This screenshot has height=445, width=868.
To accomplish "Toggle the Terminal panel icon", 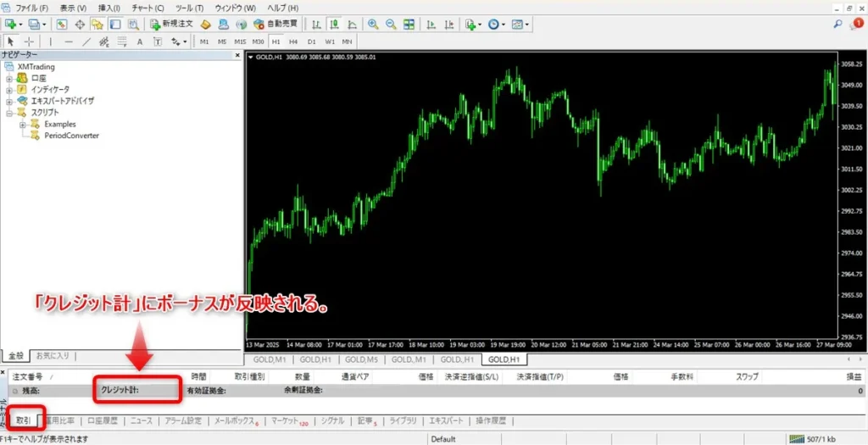I will [115, 25].
